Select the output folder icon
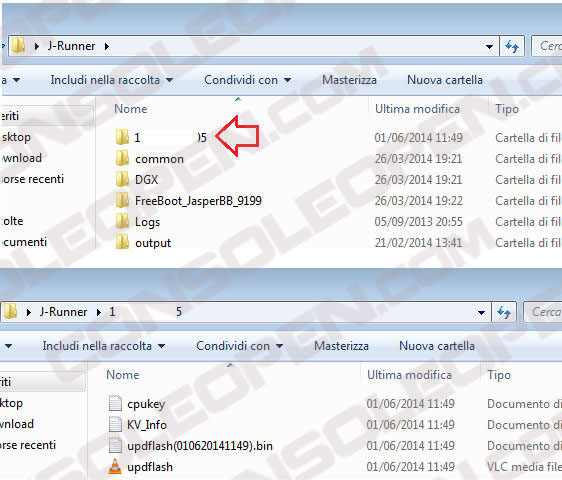This screenshot has height=480, width=562. pos(122,242)
